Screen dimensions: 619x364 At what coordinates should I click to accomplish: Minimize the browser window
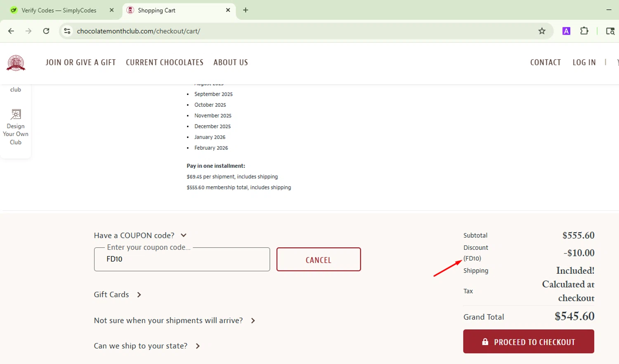point(609,10)
